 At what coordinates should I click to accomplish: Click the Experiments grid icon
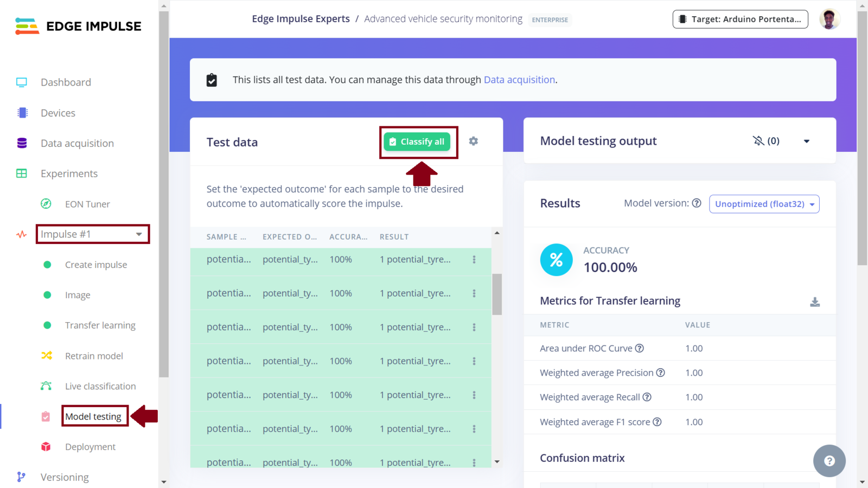(x=22, y=174)
